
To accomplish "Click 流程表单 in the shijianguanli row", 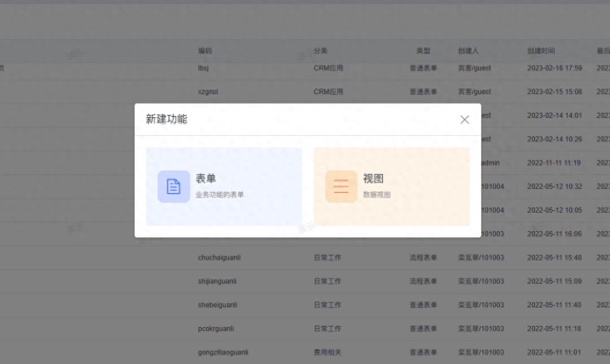I will point(424,281).
